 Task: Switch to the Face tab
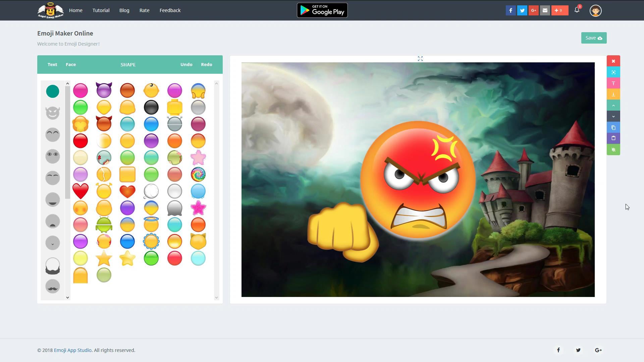71,64
